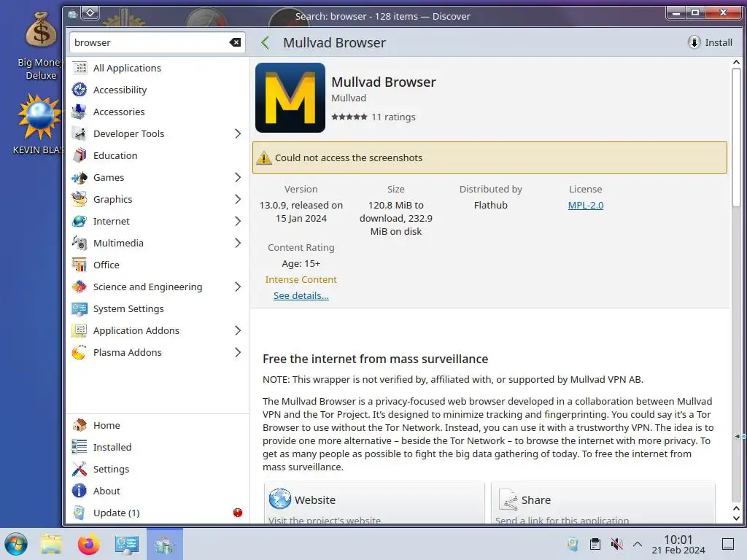
Task: Expand the Multimedia subcategories
Action: (x=238, y=244)
